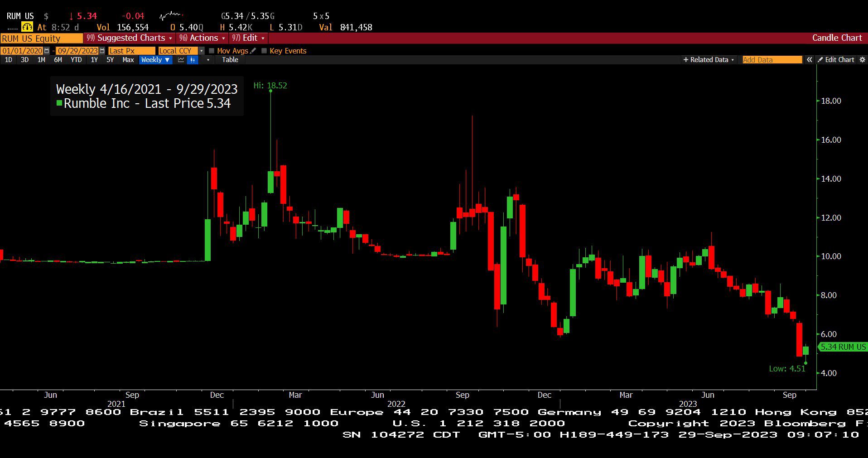The image size is (868, 458).
Task: Click the 5 x 5 bid/ask size
Action: click(x=321, y=16)
